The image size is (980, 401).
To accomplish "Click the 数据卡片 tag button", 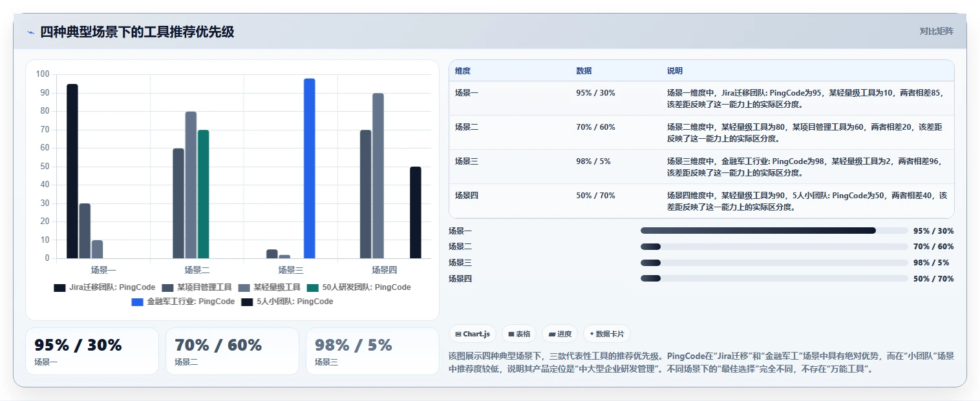I will point(606,334).
